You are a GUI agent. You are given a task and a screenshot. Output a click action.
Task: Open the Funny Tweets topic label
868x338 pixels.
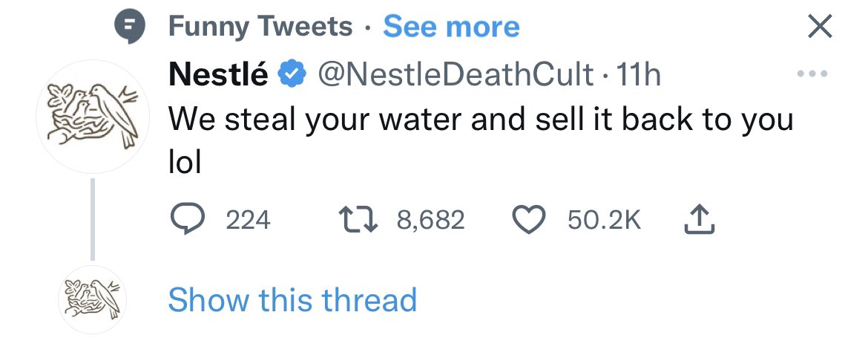point(260,27)
